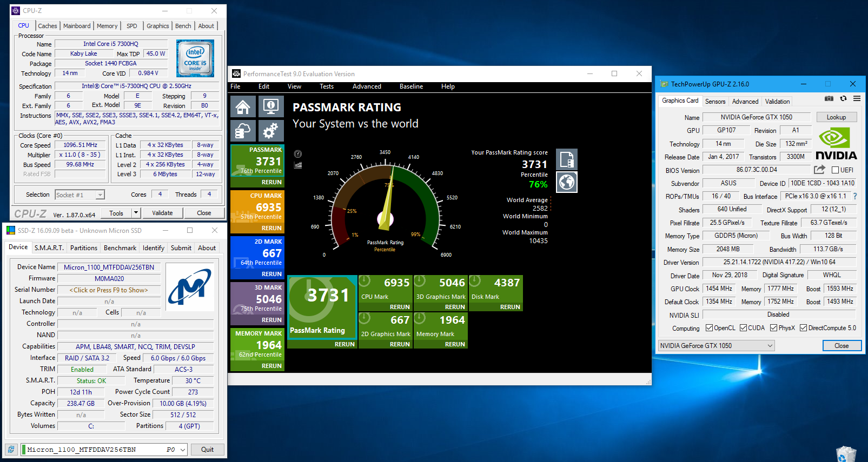
Task: Toggle the OpenCL checkbox
Action: 709,328
